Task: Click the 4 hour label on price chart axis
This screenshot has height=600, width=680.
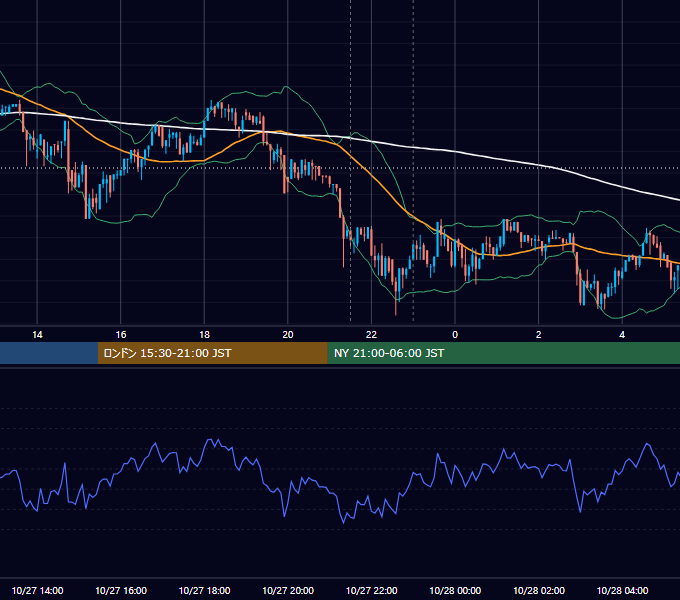Action: tap(622, 335)
